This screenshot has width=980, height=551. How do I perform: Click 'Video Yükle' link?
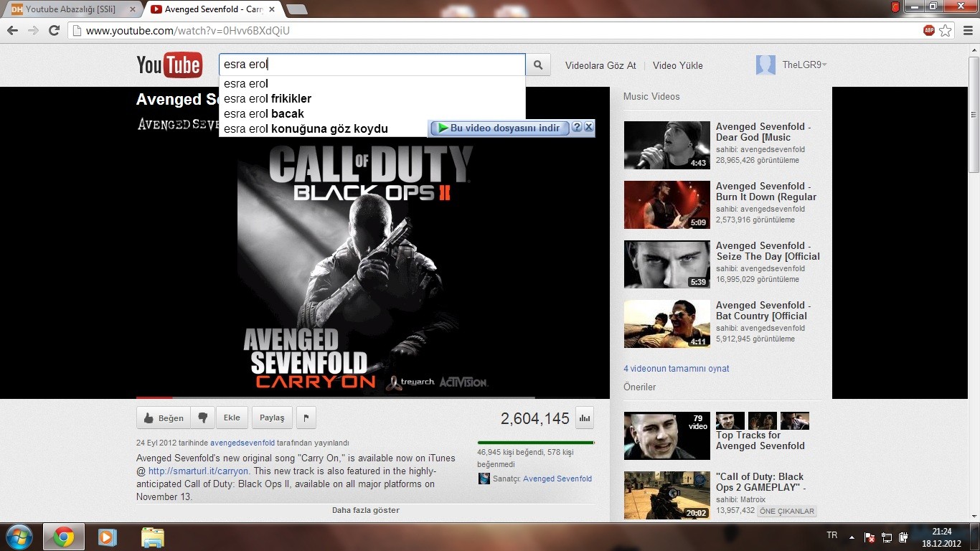click(678, 65)
